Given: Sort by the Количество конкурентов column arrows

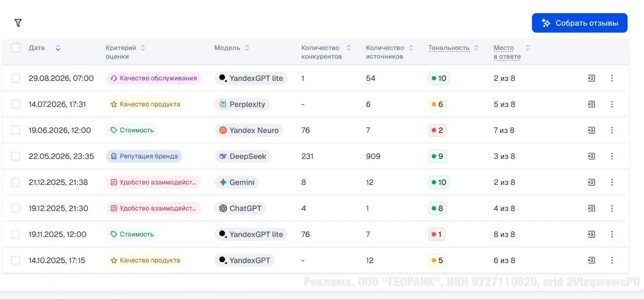Looking at the screenshot, I should tap(349, 48).
